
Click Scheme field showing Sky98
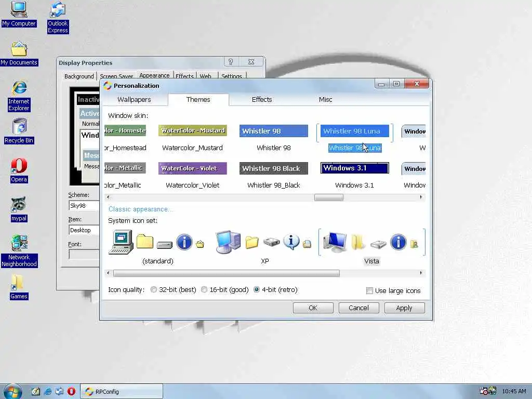84,206
